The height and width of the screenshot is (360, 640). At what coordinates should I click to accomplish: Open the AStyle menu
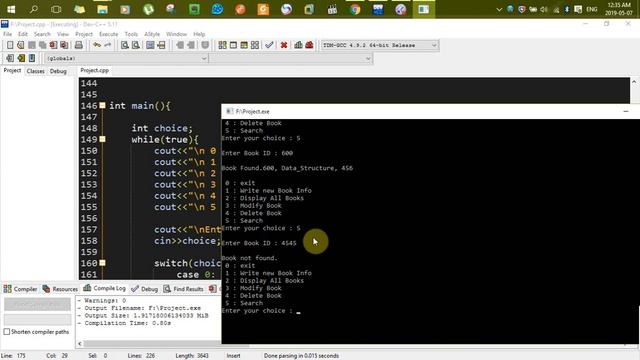[x=152, y=34]
